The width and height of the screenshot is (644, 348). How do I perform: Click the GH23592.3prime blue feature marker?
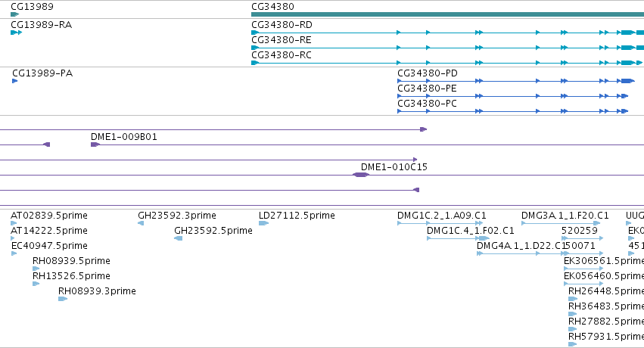tap(141, 223)
